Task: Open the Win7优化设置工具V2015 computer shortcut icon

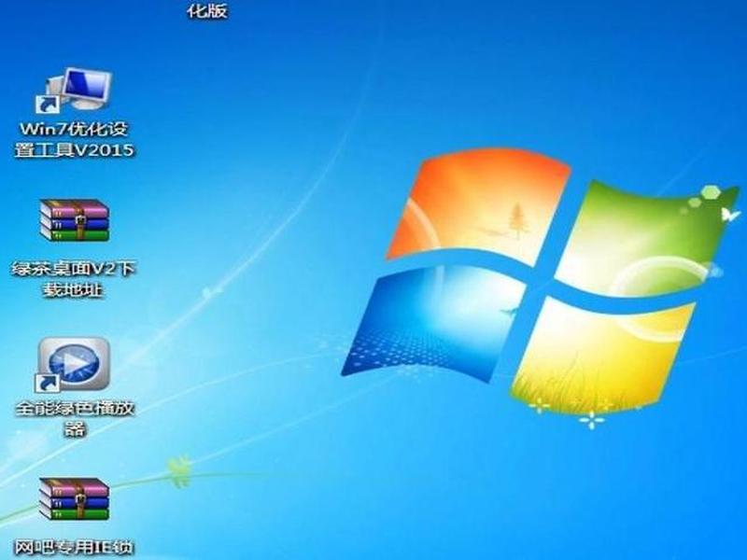Action: [x=74, y=91]
